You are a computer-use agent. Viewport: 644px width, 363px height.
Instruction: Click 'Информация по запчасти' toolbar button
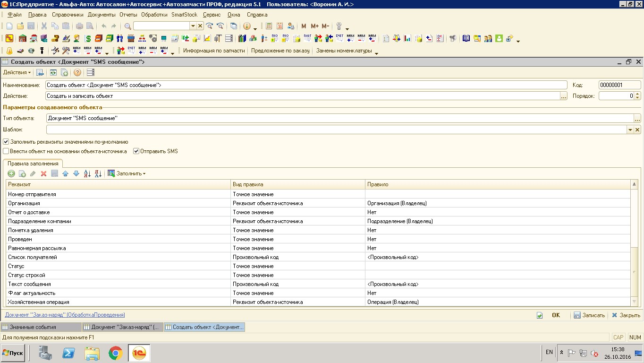click(214, 51)
